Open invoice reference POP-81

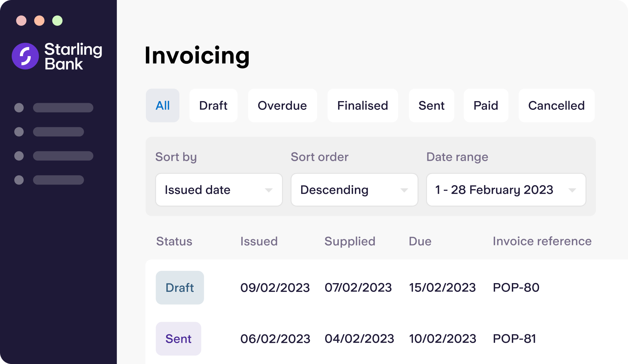pos(514,339)
